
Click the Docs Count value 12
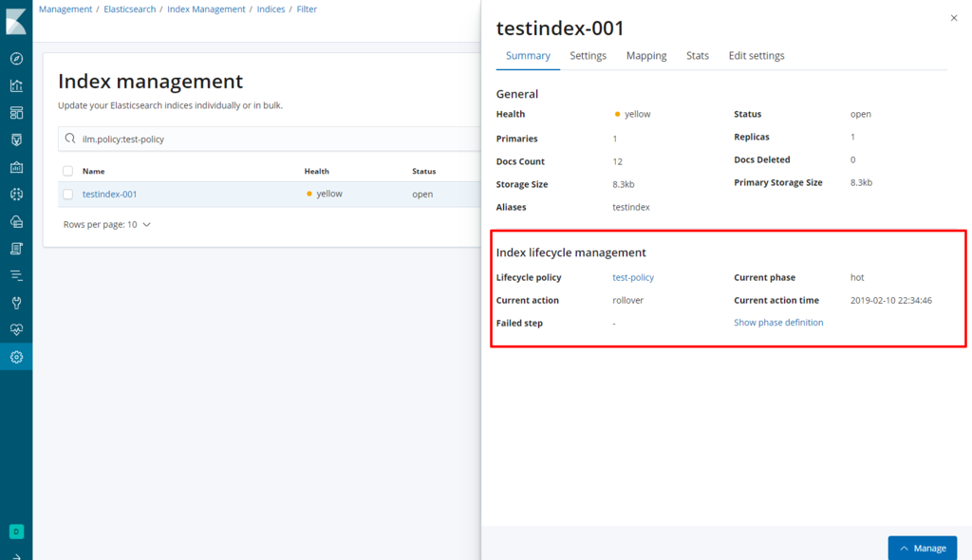click(617, 161)
